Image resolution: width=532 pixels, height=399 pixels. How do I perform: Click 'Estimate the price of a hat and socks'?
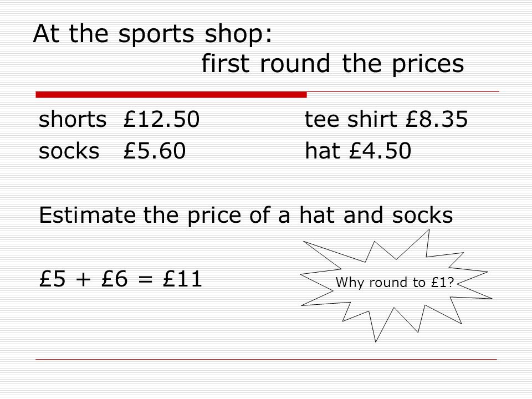(245, 216)
